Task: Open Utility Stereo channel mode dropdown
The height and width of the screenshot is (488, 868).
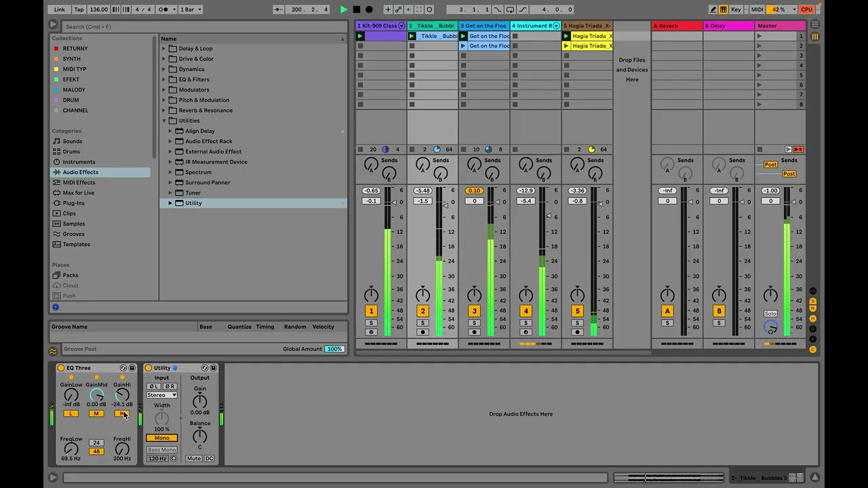Action: (x=162, y=395)
